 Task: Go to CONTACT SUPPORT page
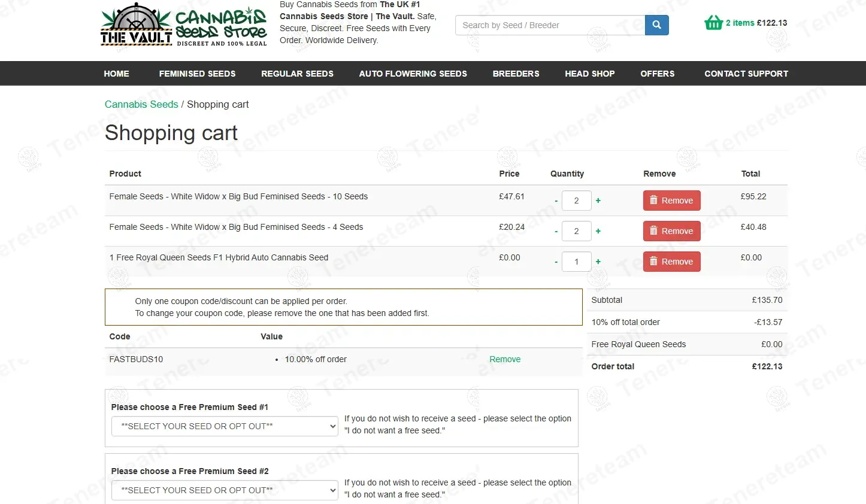tap(746, 74)
